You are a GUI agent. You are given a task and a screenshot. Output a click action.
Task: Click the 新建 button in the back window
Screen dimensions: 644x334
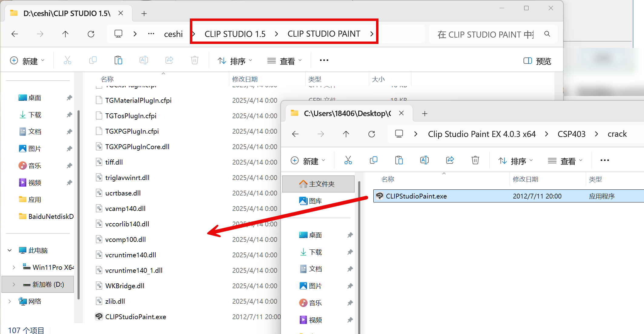tap(27, 61)
